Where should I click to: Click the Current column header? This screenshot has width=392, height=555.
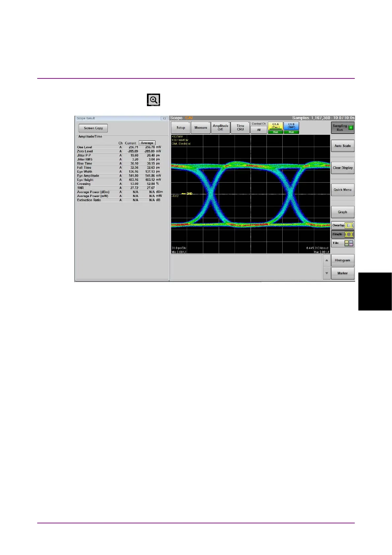130,143
